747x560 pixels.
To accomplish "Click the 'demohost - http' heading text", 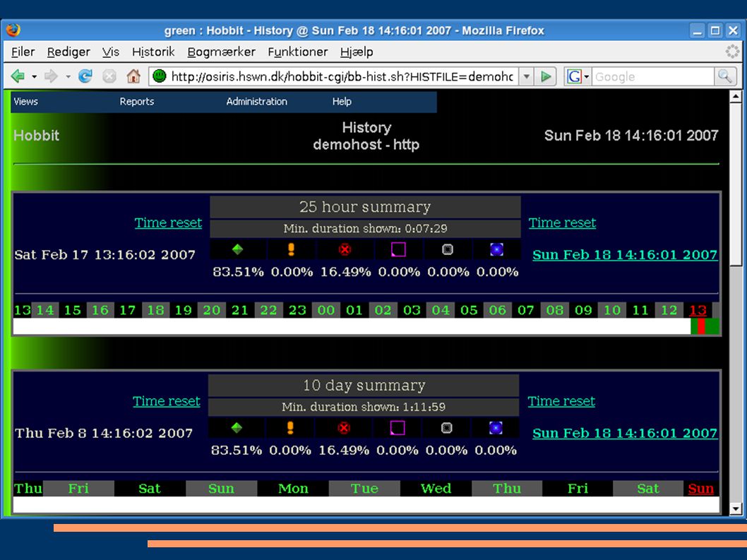I will click(x=366, y=144).
